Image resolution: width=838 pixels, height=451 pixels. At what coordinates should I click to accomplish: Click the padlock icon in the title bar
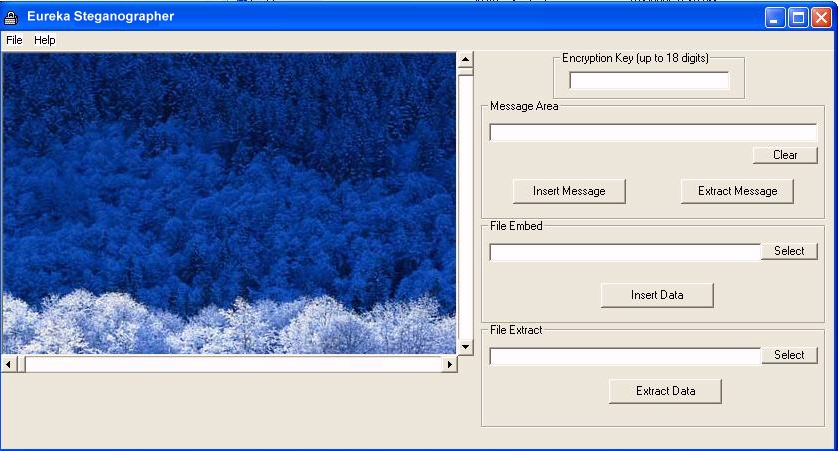[11, 18]
